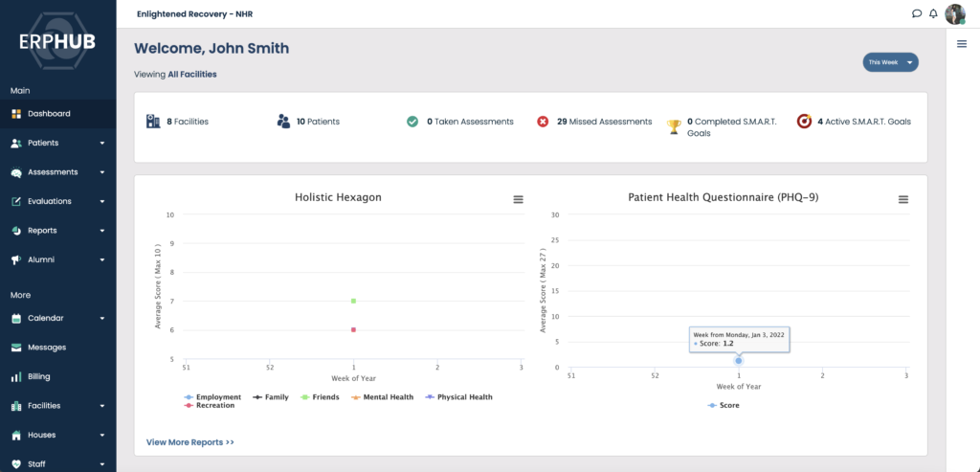The width and height of the screenshot is (980, 472).
Task: Toggle the Employment legend series
Action: click(x=213, y=397)
